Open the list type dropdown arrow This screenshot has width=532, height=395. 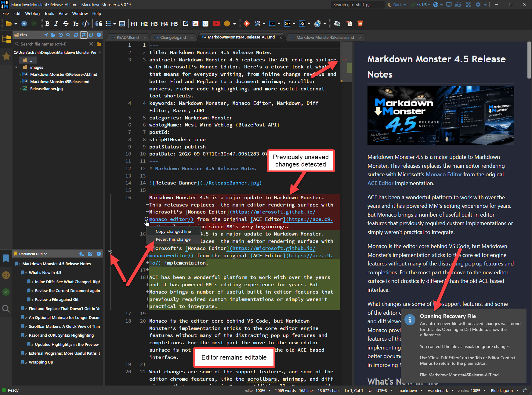115,24
